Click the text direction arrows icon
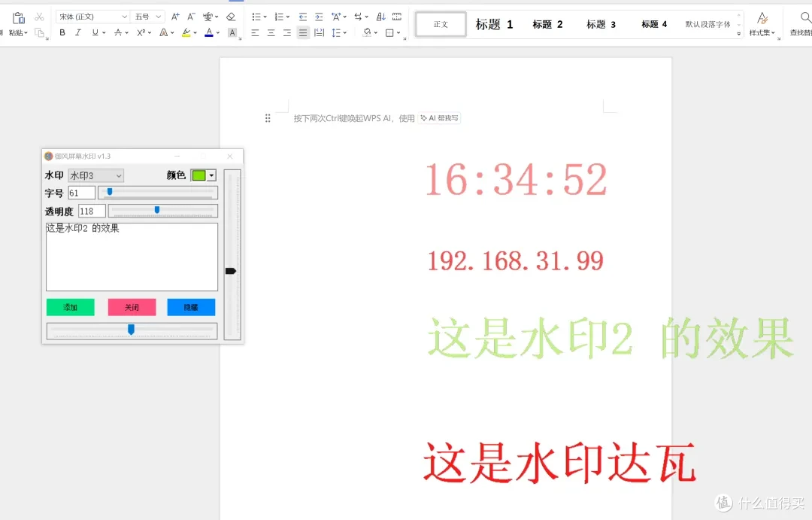The width and height of the screenshot is (812, 520). tap(358, 17)
